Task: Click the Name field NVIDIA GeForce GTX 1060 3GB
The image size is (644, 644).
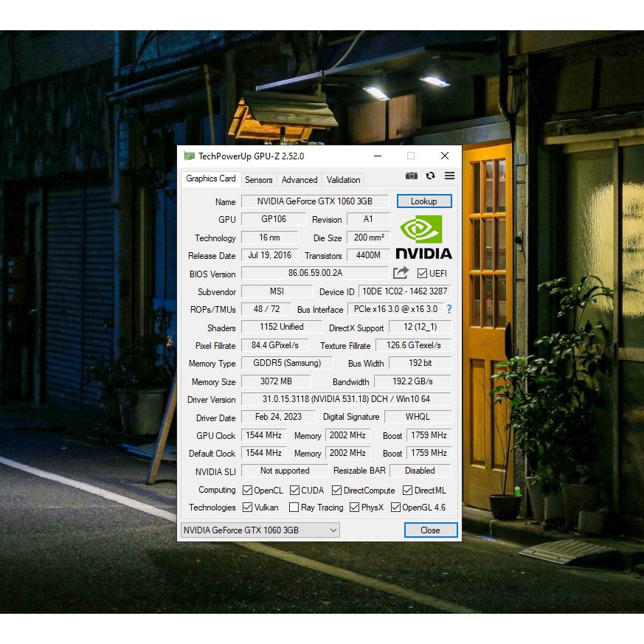Action: pos(315,201)
